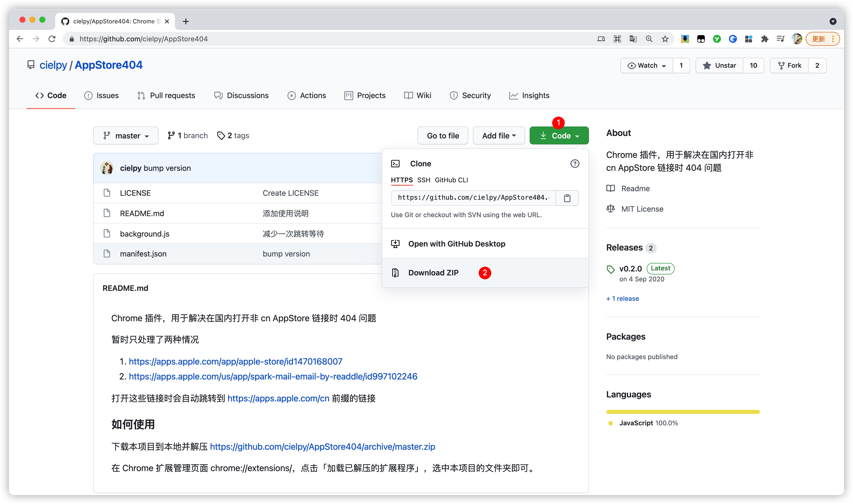853x504 pixels.
Task: Open the master.zip archive link in README
Action: coord(322,447)
